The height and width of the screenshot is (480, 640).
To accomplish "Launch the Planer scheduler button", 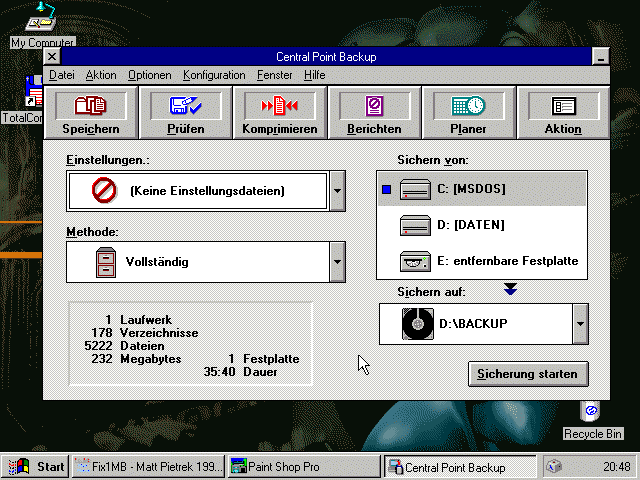I will [469, 113].
